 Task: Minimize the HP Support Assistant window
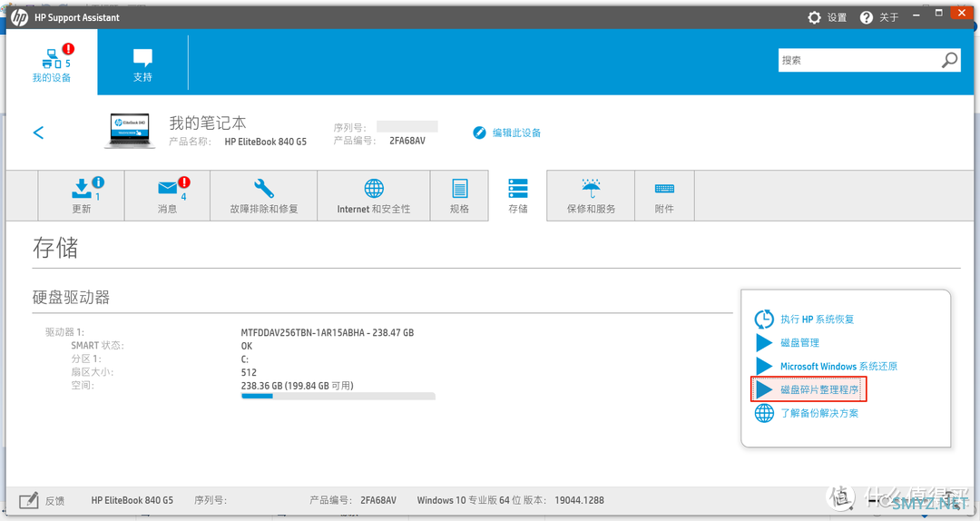(x=916, y=15)
